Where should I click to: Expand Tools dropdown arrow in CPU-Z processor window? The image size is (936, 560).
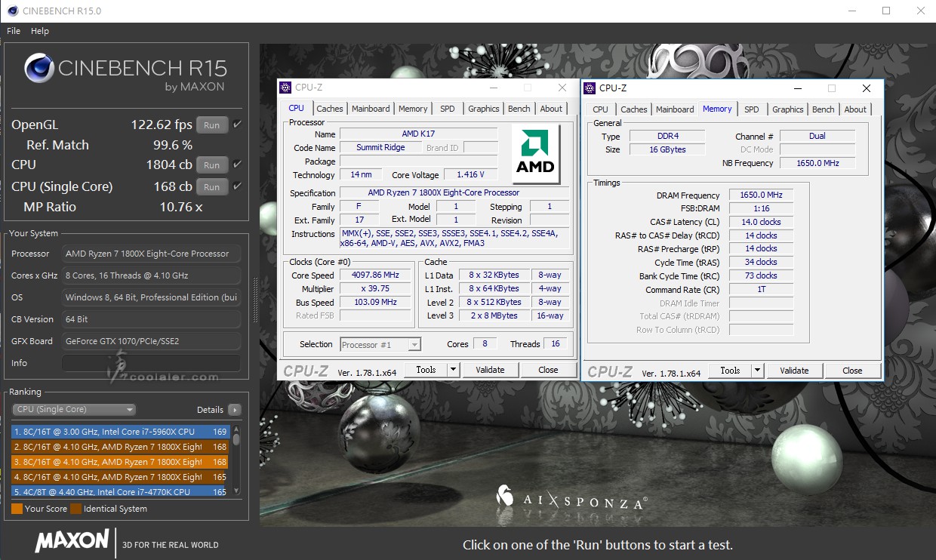(454, 370)
